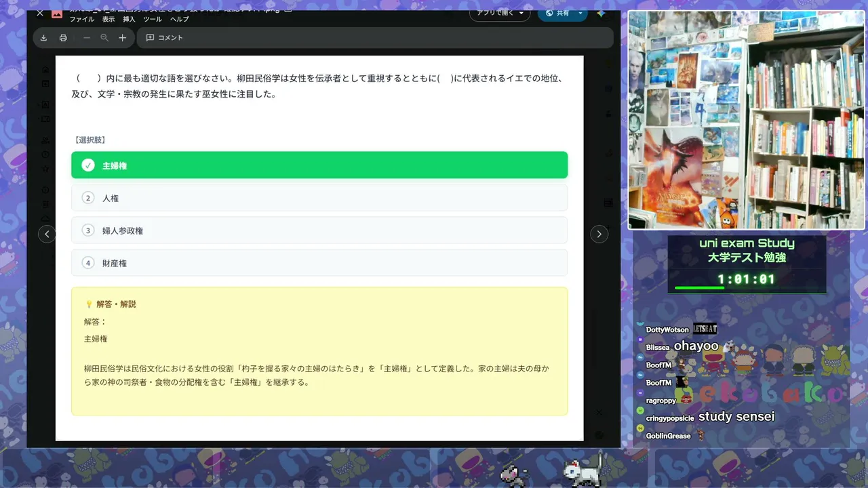Image resolution: width=868 pixels, height=488 pixels.
Task: Select option 3 婦人参政権
Action: (319, 230)
